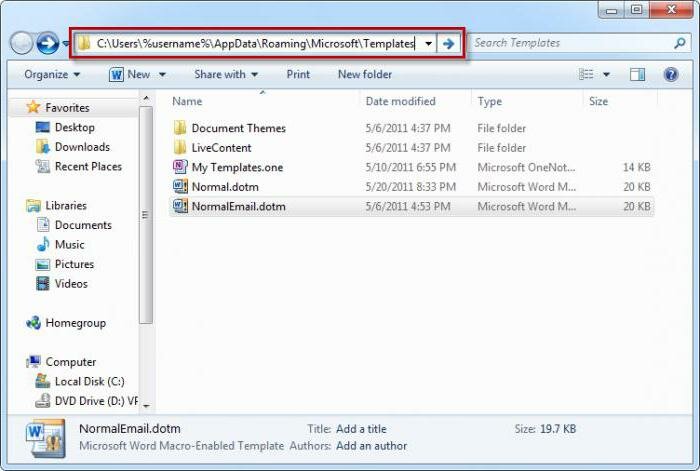The height and width of the screenshot is (471, 700).
Task: Select Favorites in navigation pane
Action: point(67,108)
